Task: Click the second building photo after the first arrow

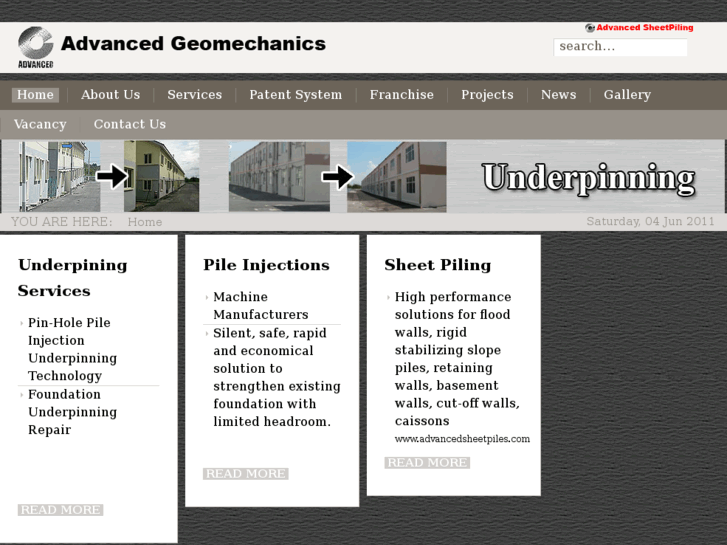Action: pyautogui.click(x=161, y=177)
